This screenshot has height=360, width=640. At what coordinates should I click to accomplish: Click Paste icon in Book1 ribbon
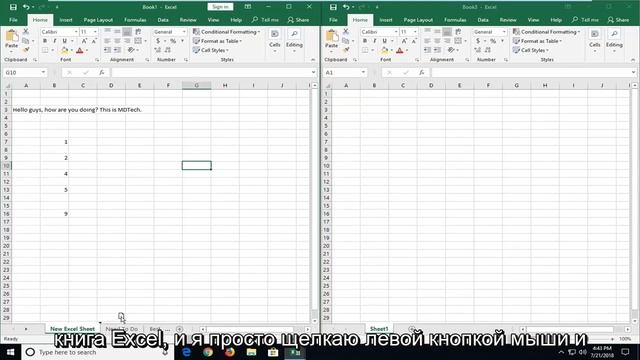(11, 37)
